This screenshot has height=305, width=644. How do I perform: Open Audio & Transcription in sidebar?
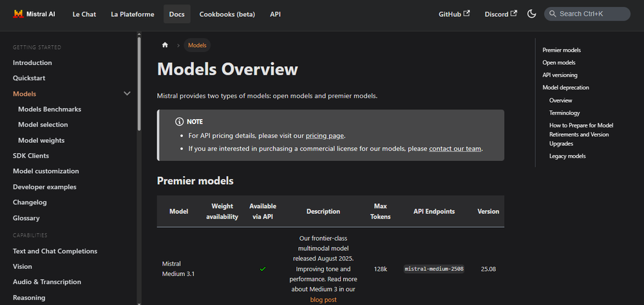pos(47,282)
